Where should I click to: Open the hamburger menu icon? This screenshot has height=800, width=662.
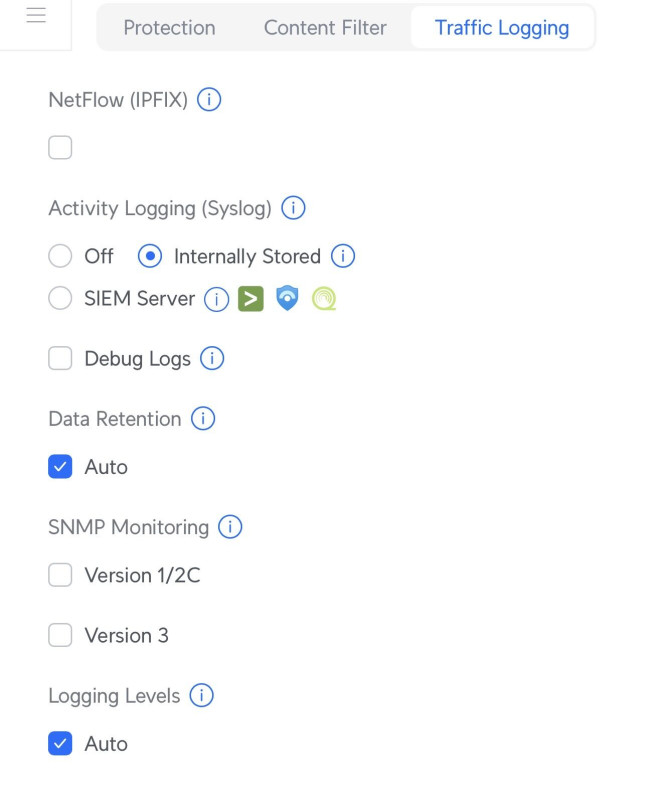click(x=36, y=17)
